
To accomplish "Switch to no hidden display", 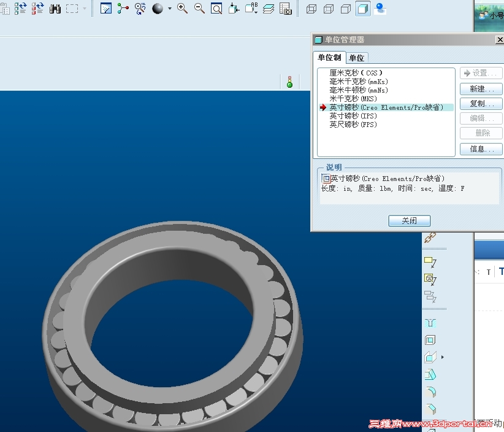I will click(346, 9).
